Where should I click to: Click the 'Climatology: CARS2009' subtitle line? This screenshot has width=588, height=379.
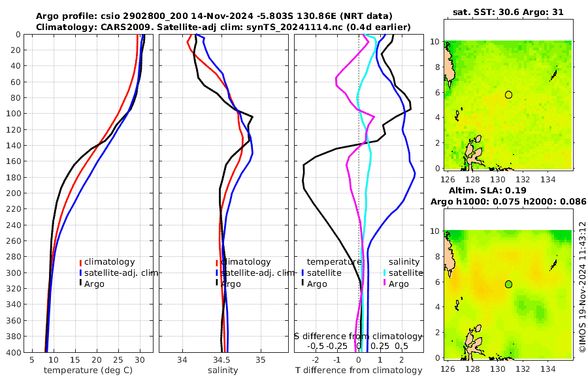coord(223,27)
